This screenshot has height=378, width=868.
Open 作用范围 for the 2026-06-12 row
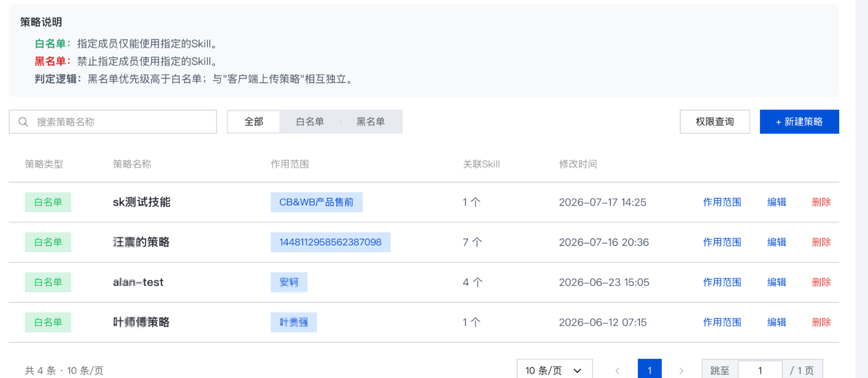722,322
